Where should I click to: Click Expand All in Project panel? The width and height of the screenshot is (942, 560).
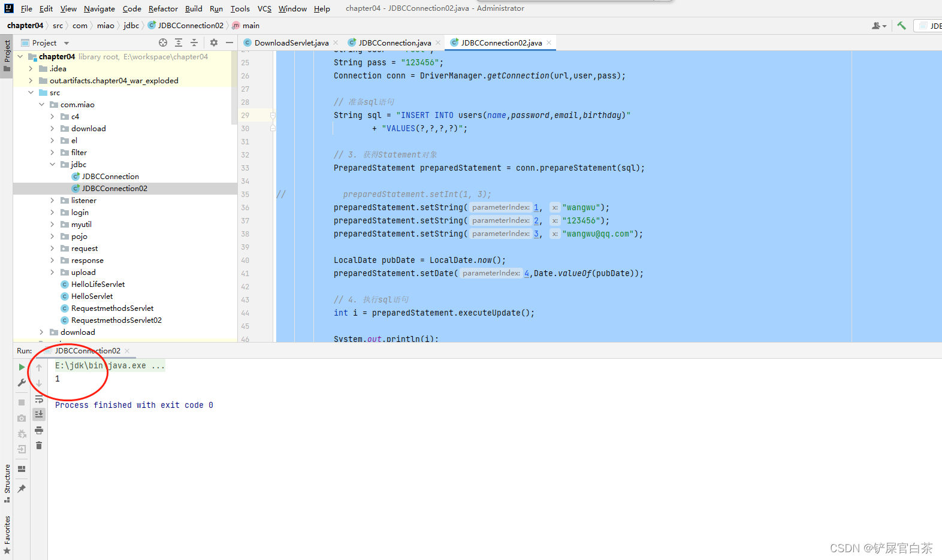pyautogui.click(x=179, y=43)
